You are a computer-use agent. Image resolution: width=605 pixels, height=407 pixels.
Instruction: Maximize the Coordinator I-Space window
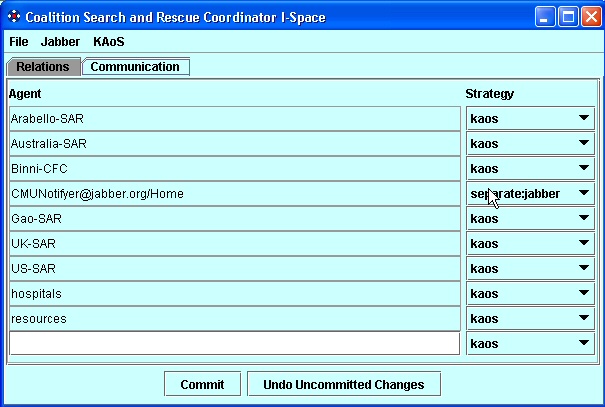pos(568,17)
